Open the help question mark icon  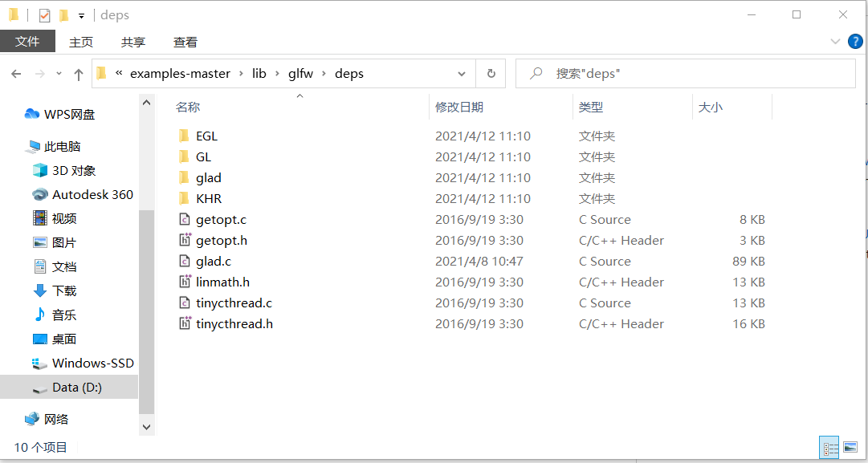(855, 41)
